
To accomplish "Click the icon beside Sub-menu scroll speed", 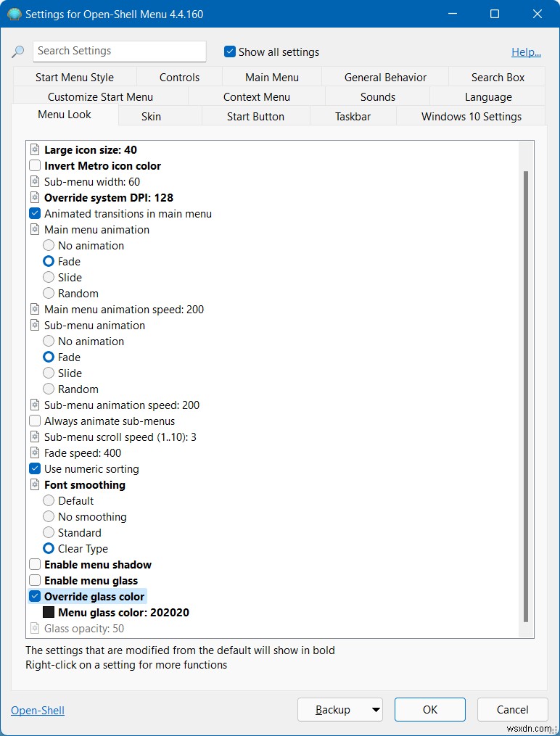I will pyautogui.click(x=35, y=437).
